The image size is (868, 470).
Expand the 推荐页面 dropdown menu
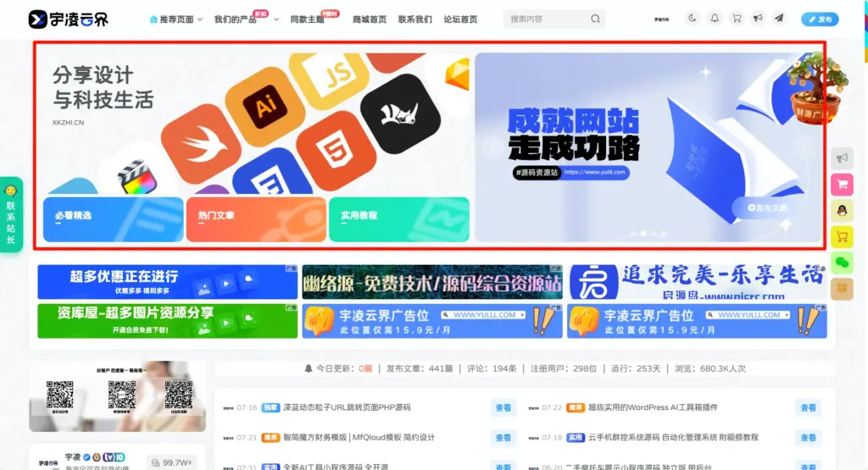[x=176, y=19]
